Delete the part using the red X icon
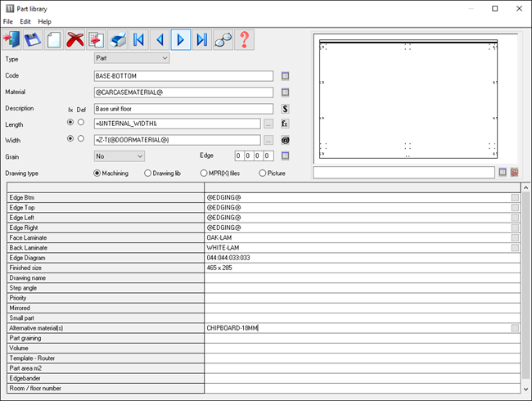Viewport: 532px width, 401px height. click(x=75, y=39)
